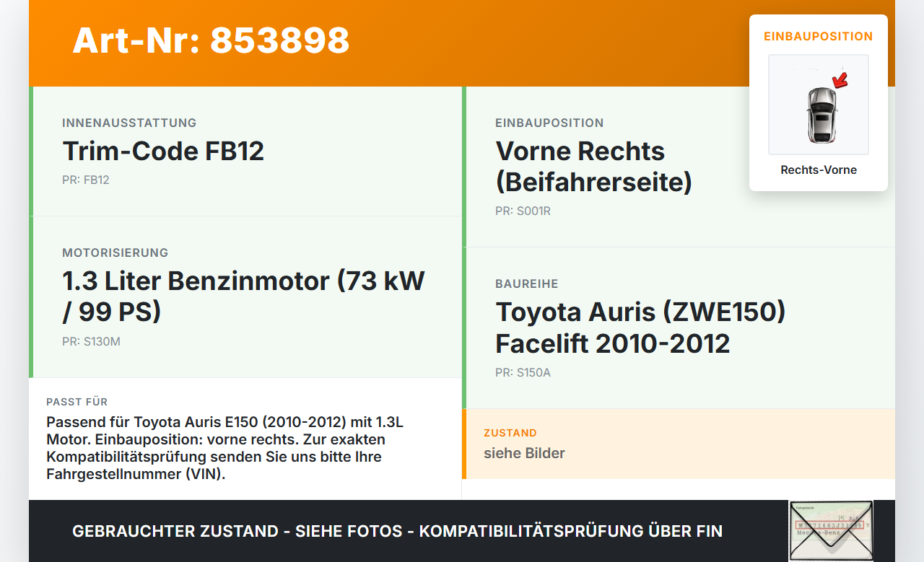Click the PR: S001R code
The height and width of the screenshot is (562, 924).
click(x=523, y=211)
